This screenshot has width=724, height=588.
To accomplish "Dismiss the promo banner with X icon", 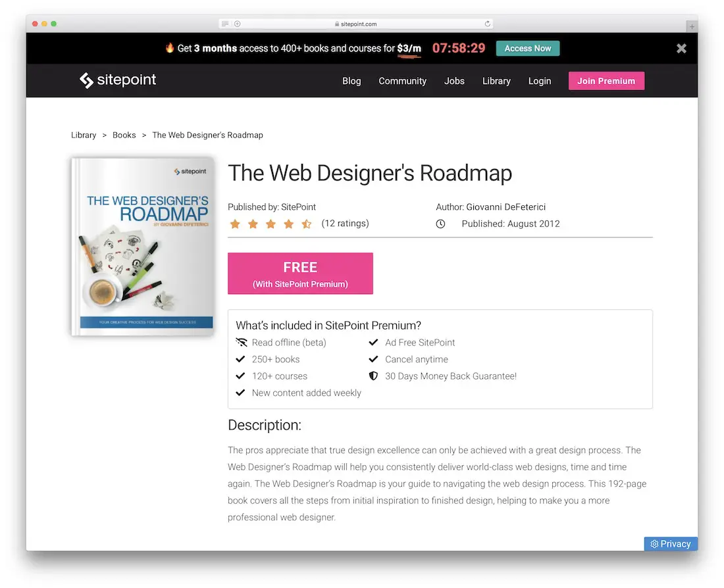I will 681,49.
